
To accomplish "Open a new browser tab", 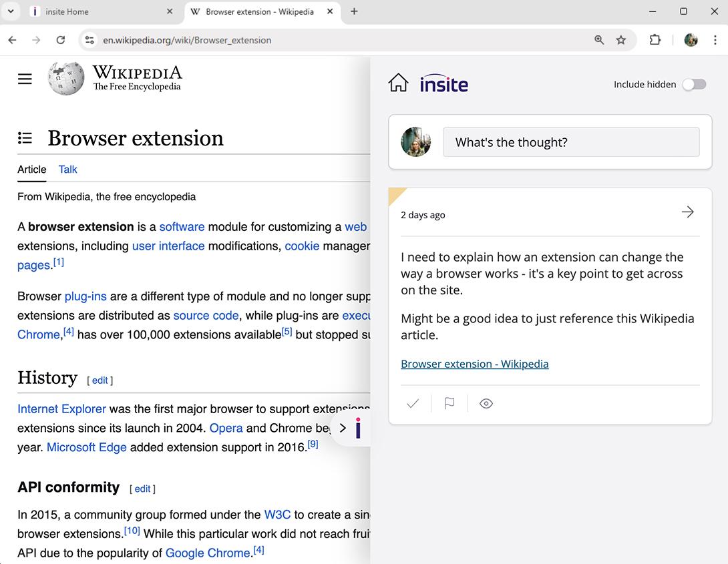I will (354, 11).
